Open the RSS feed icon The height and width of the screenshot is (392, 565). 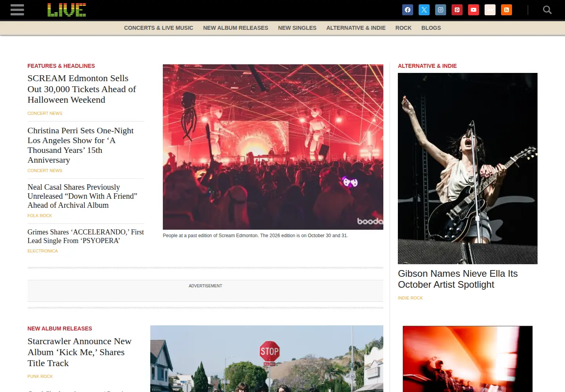[x=507, y=10]
